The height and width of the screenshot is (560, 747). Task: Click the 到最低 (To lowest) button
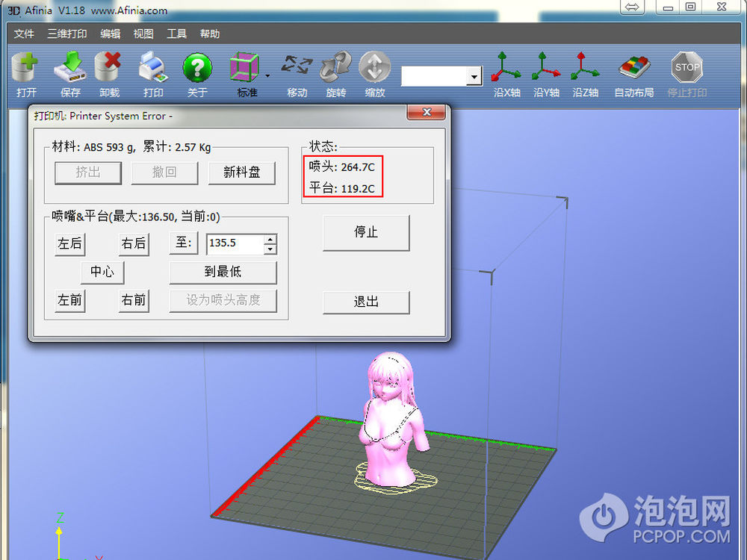coord(223,273)
